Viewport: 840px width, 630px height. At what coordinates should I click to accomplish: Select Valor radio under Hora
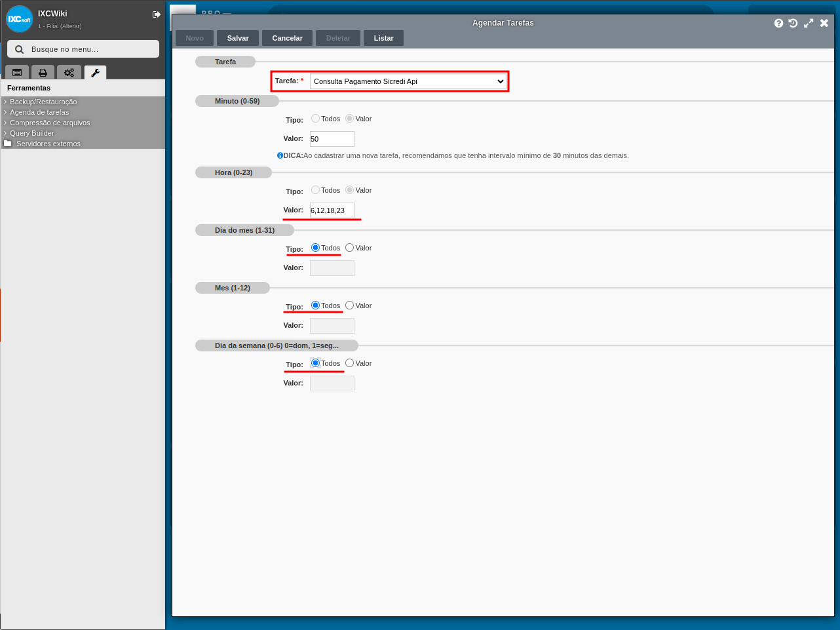[x=349, y=190]
